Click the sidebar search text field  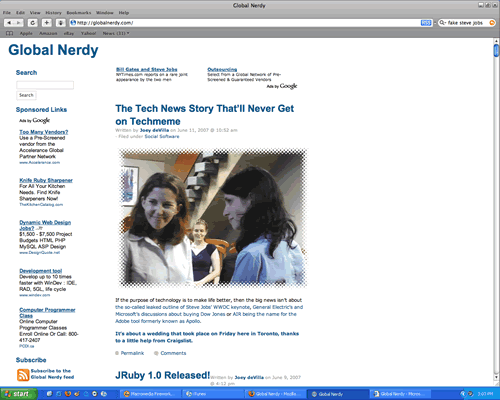click(45, 85)
